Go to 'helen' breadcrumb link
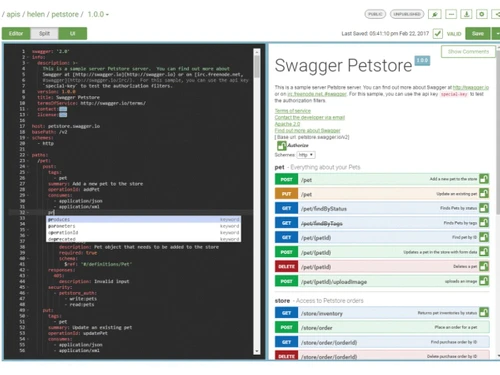The image size is (500, 375). 36,14
